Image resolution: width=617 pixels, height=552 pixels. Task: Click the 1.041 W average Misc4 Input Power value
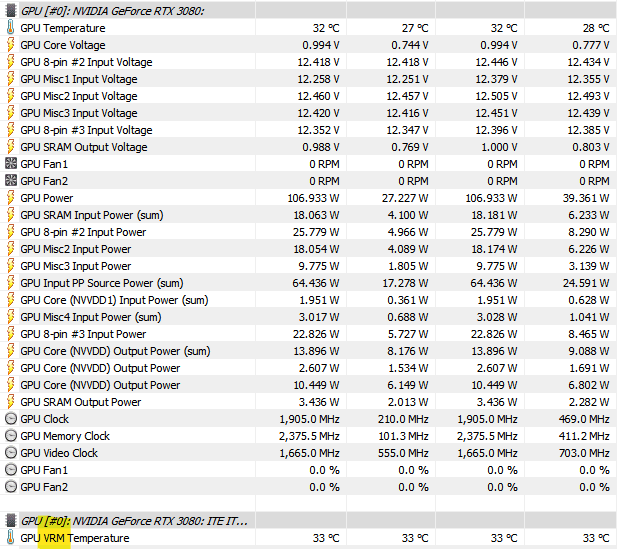pos(589,317)
